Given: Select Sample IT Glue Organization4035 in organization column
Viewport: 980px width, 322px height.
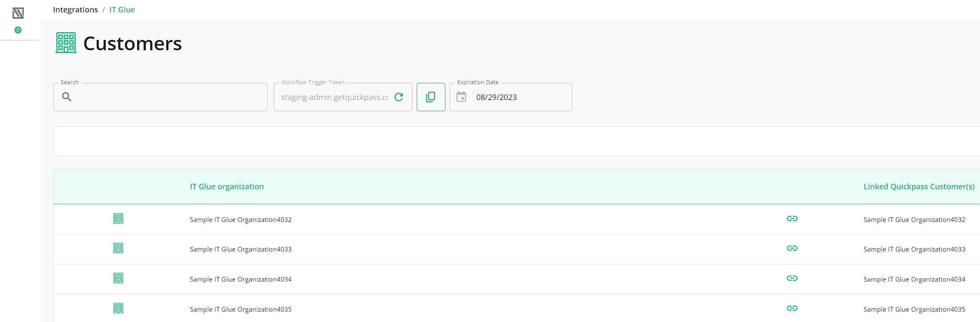Looking at the screenshot, I should coord(240,309).
